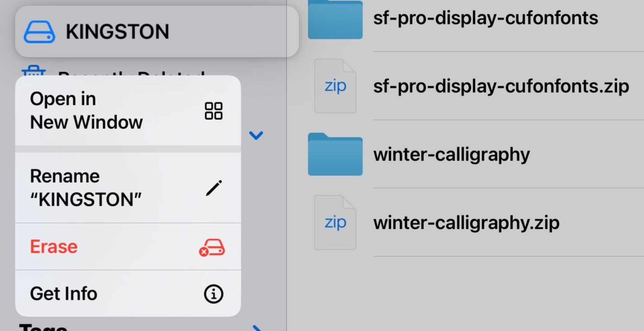The image size is (644, 331).
Task: Click the pencil icon beside Rename
Action: pyautogui.click(x=214, y=188)
